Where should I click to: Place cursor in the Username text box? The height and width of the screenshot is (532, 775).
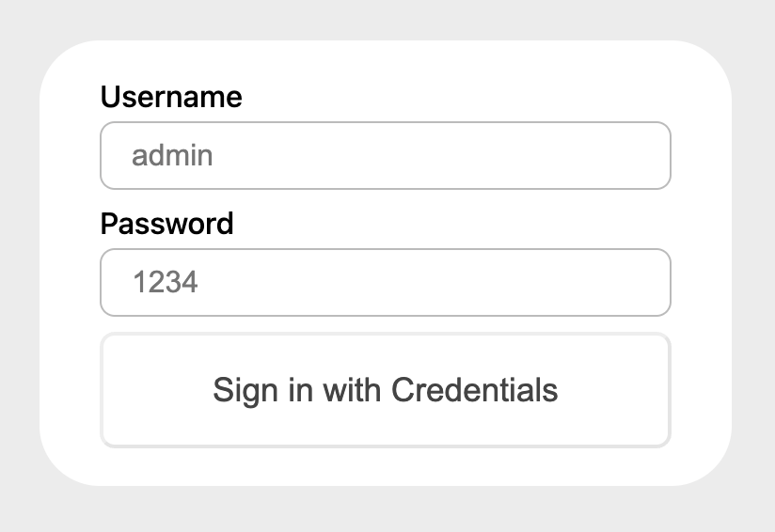tap(386, 156)
